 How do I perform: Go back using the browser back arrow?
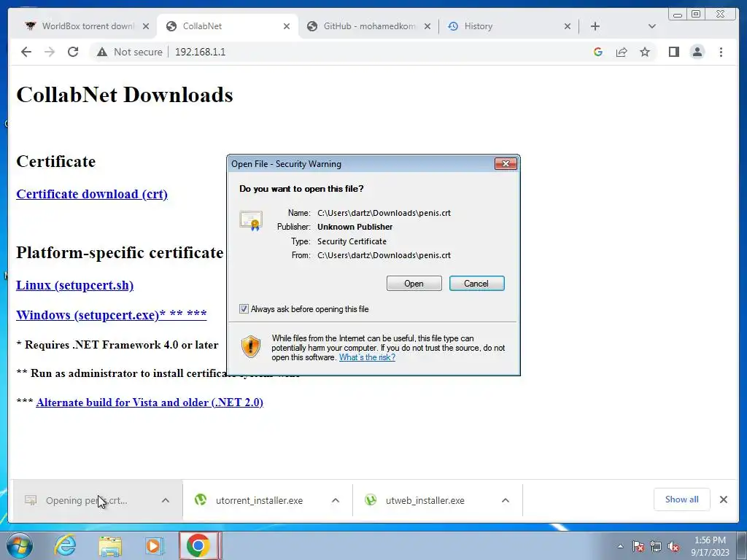[x=26, y=52]
